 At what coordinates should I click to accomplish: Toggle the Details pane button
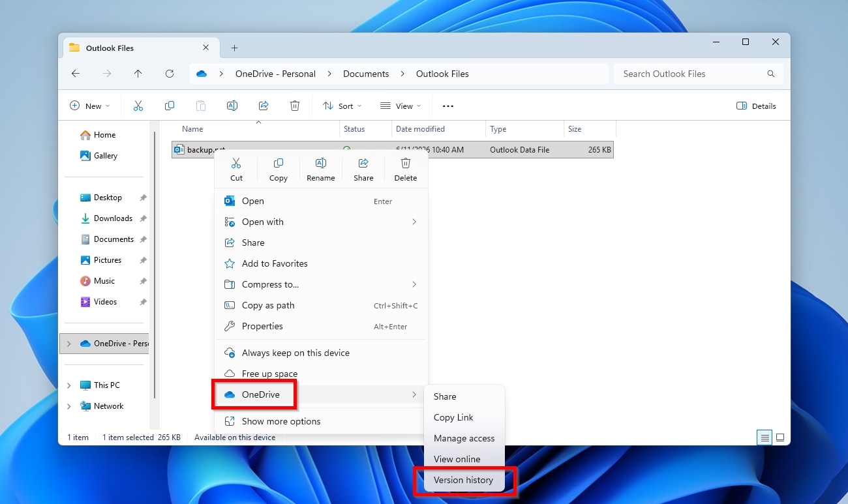tap(756, 106)
